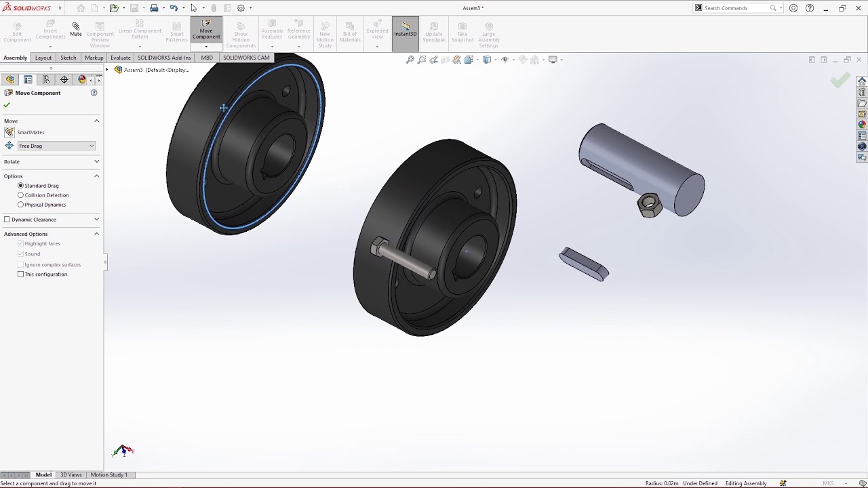Switch to the Layout tab

[x=43, y=58]
